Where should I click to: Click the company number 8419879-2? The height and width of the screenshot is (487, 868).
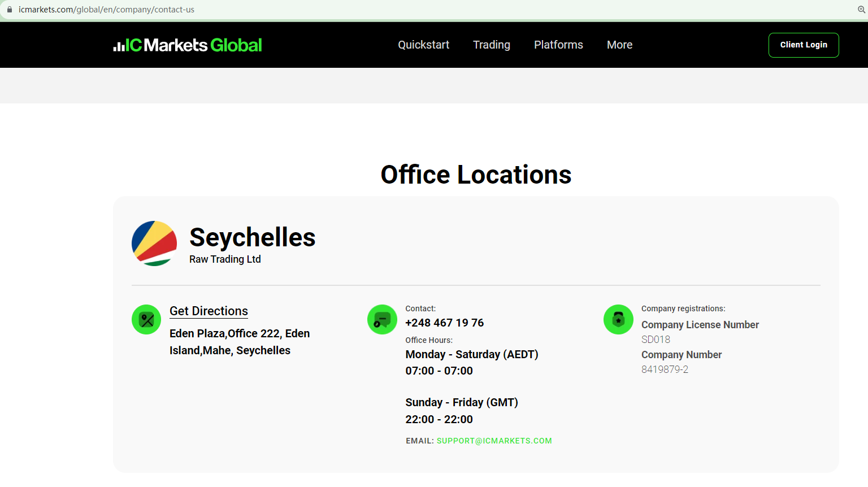(x=665, y=369)
